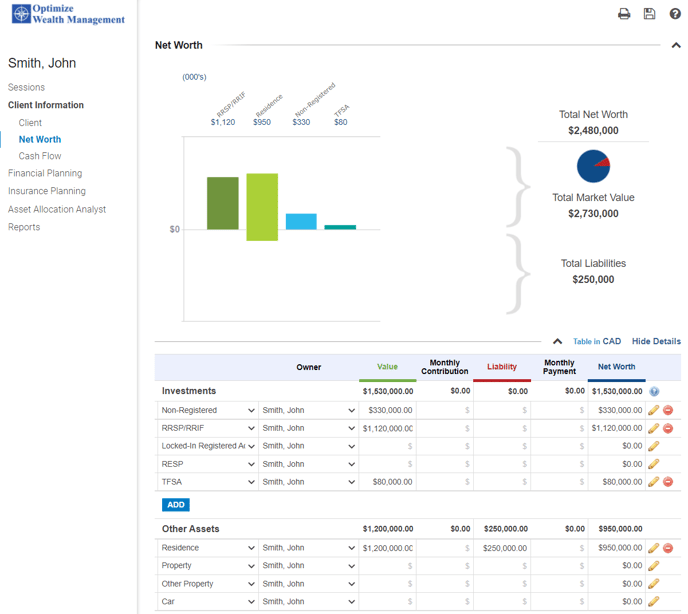Open Cash Flow in the sidebar
This screenshot has width=688, height=614.
(40, 156)
